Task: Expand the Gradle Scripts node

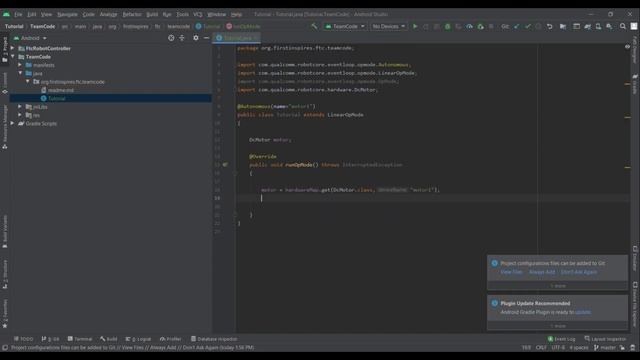Action: tap(13, 123)
